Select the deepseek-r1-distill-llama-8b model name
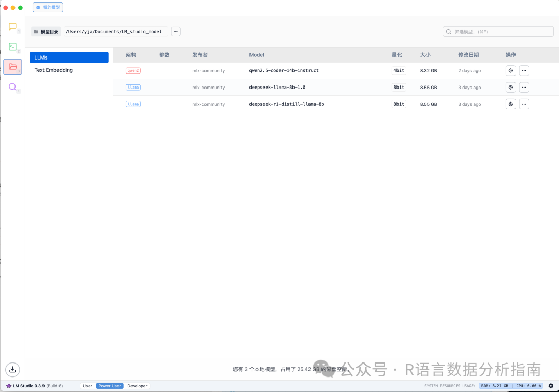The width and height of the screenshot is (559, 392). click(287, 104)
